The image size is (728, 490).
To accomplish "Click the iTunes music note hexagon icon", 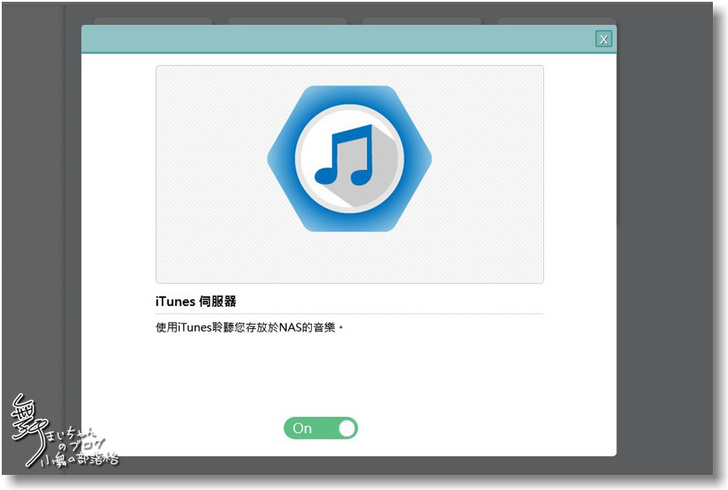I will pos(350,158).
